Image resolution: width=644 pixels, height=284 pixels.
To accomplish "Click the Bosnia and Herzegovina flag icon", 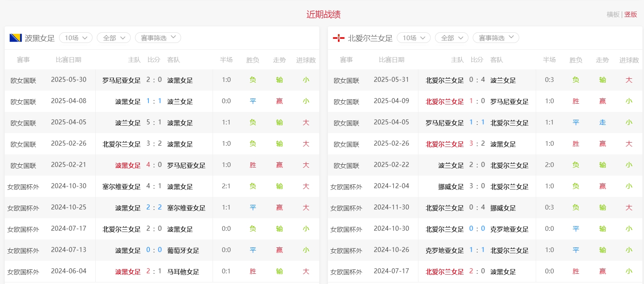I will click(15, 38).
